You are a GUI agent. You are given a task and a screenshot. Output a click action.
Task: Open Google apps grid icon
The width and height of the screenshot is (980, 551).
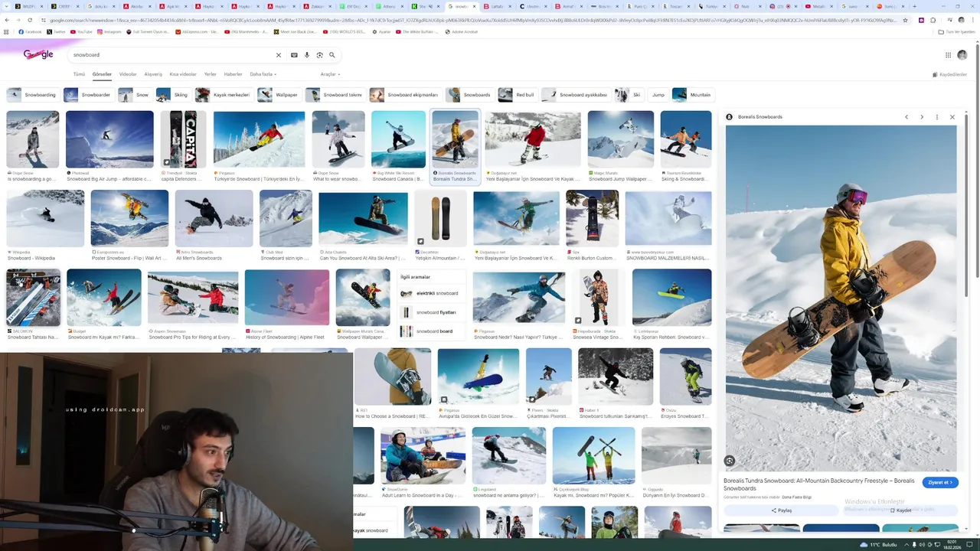[x=948, y=55]
